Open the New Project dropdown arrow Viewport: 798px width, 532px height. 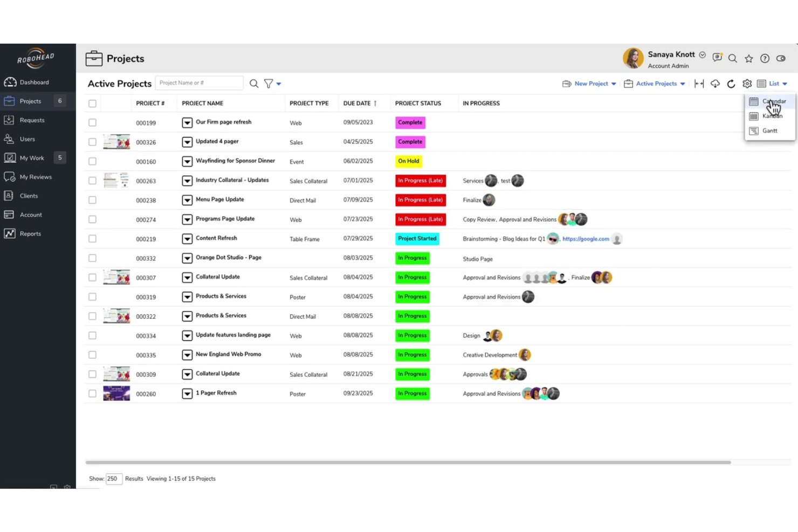point(613,84)
